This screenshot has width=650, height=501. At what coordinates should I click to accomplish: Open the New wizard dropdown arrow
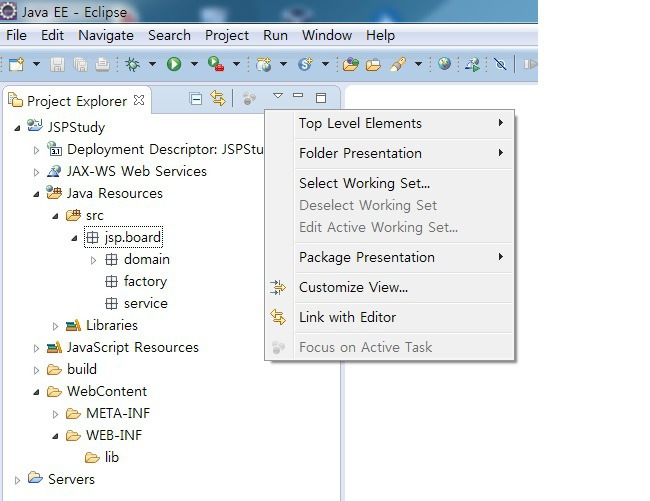tap(36, 64)
